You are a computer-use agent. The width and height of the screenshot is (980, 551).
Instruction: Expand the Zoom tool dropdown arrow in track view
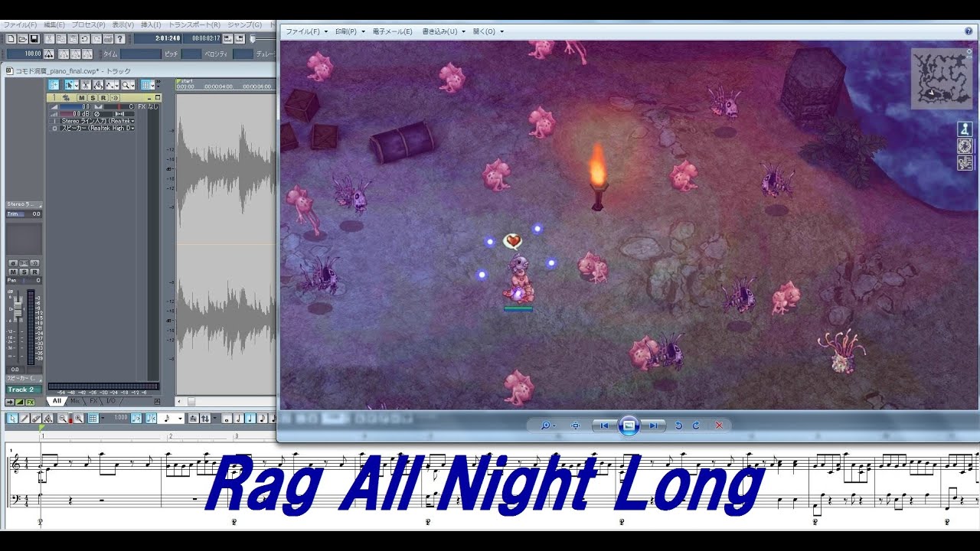[x=132, y=85]
